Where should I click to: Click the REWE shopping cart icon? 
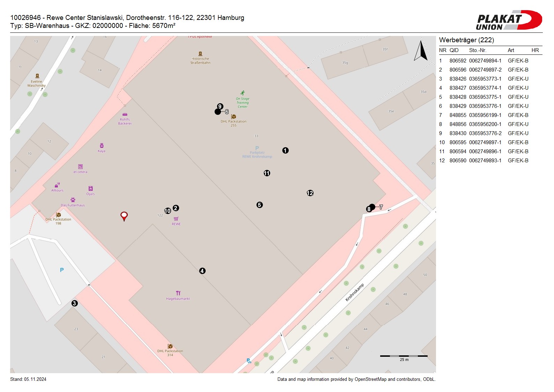(x=176, y=219)
